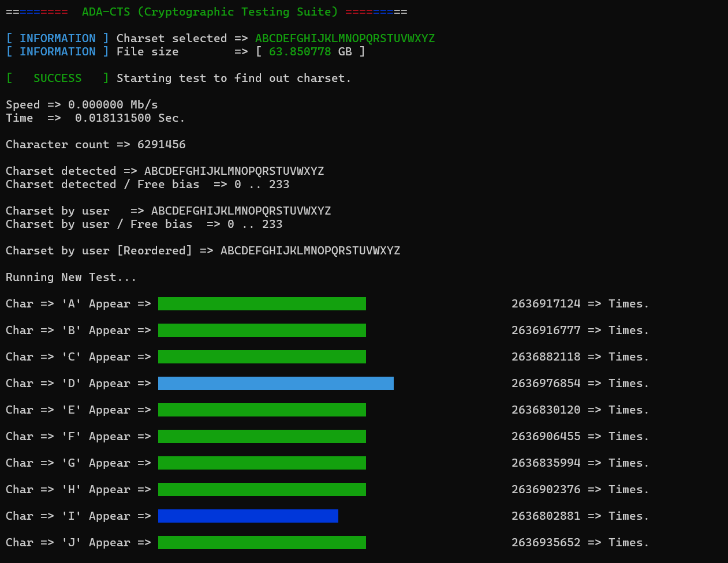728x563 pixels.
Task: Click the green bar for char 'B'
Action: pyautogui.click(x=262, y=331)
